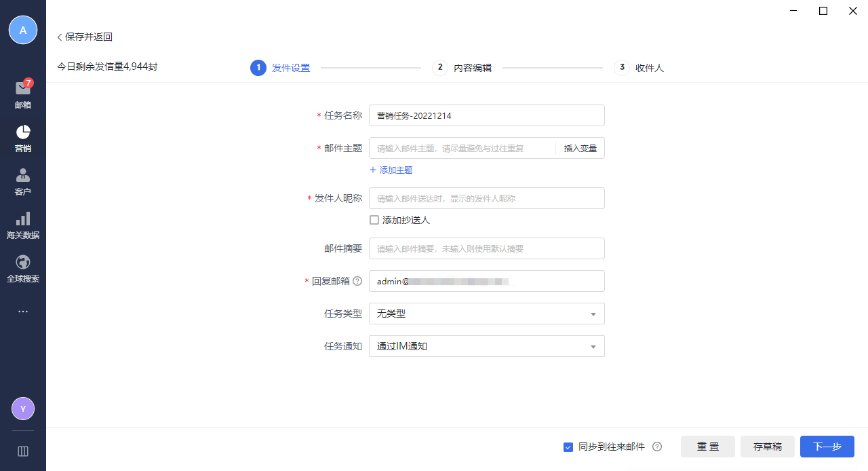Enable the 添加抄送人 checkbox
868x471 pixels.
click(x=374, y=220)
